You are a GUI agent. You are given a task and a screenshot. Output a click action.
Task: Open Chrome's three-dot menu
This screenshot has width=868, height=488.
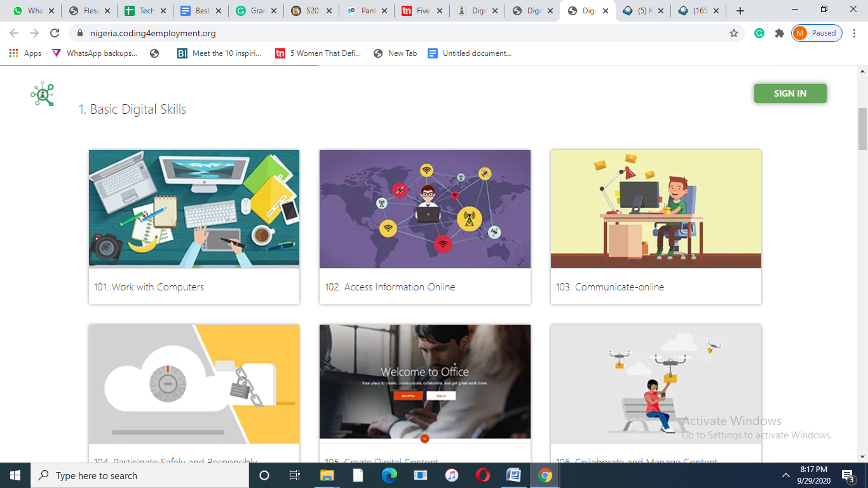point(855,33)
